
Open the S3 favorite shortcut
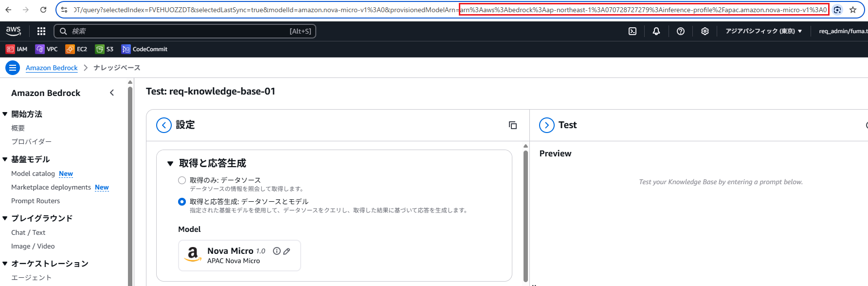[105, 49]
